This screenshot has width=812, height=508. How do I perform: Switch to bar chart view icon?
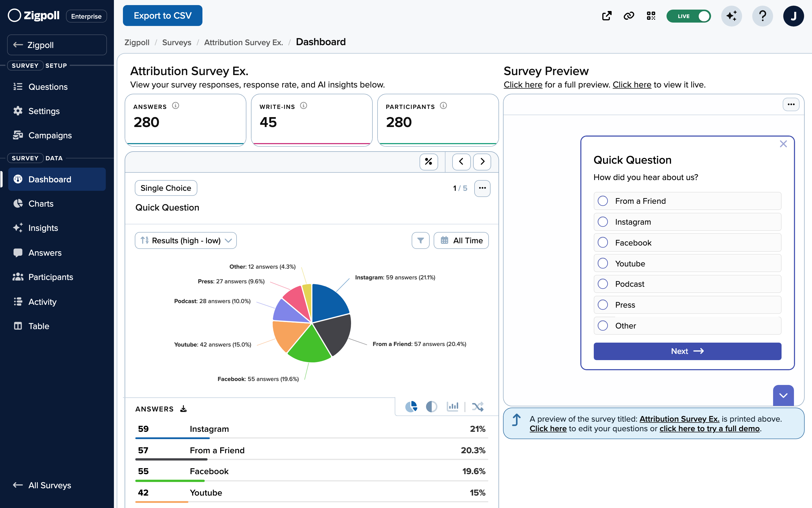pyautogui.click(x=452, y=406)
